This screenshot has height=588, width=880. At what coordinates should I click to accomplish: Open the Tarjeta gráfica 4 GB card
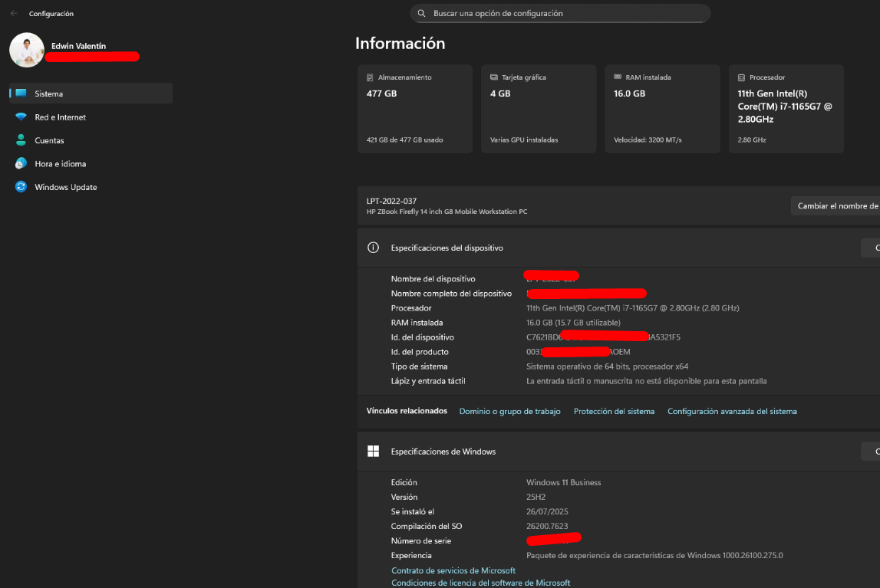(x=538, y=109)
